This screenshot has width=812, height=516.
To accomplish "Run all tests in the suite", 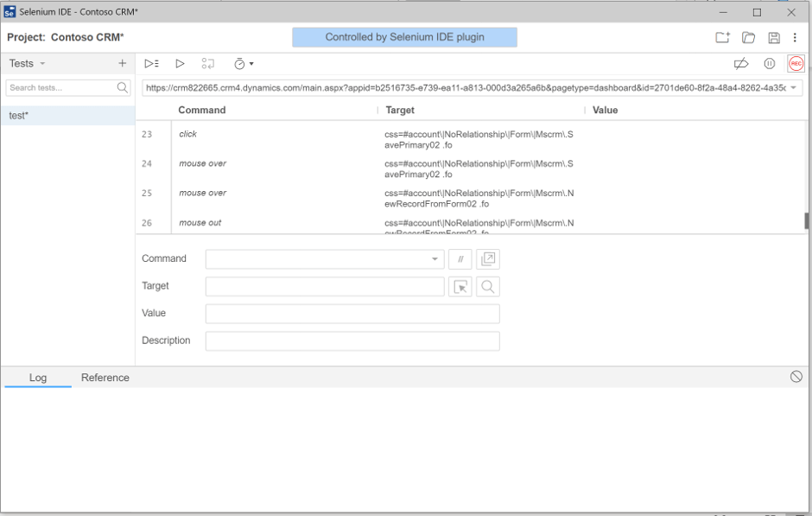I will [x=151, y=64].
